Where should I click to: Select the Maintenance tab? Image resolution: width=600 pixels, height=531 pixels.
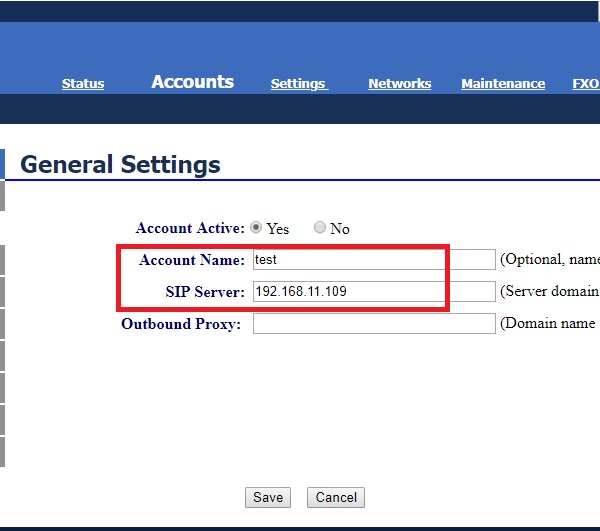tap(503, 84)
